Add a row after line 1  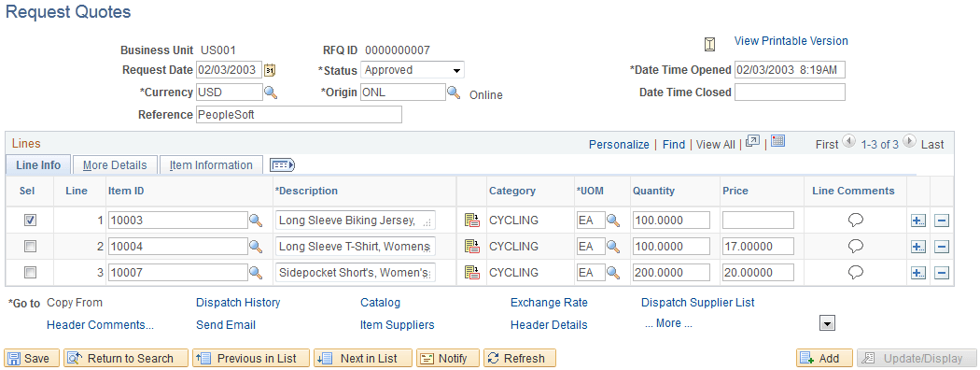(918, 221)
